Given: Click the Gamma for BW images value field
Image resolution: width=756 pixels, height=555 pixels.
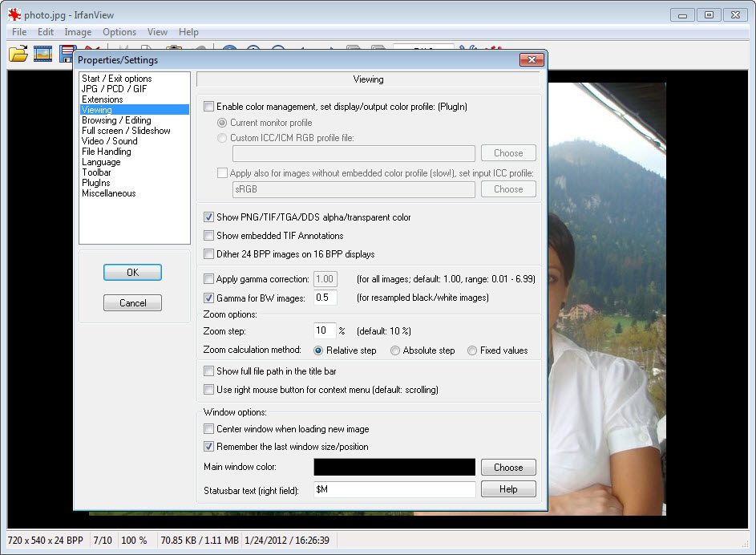Looking at the screenshot, I should pos(325,298).
